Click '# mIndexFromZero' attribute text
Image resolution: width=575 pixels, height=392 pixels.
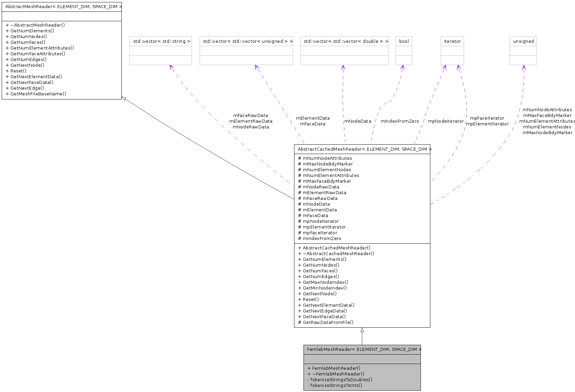point(320,238)
